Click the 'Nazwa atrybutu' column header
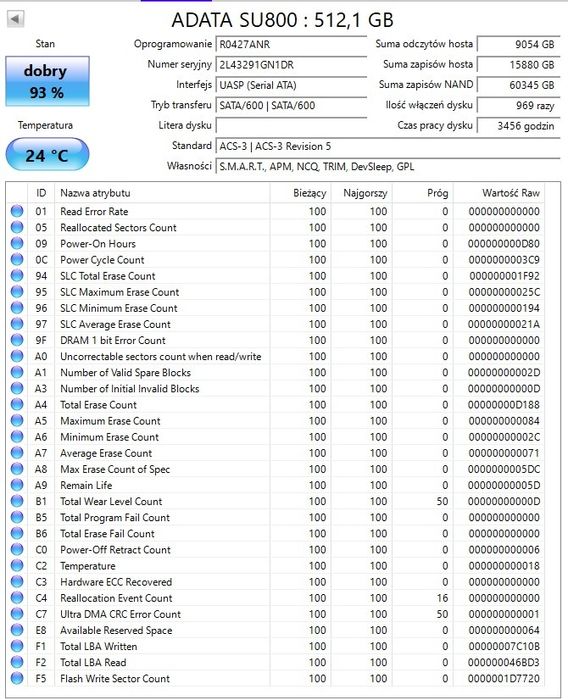This screenshot has width=568, height=699. coord(162,193)
